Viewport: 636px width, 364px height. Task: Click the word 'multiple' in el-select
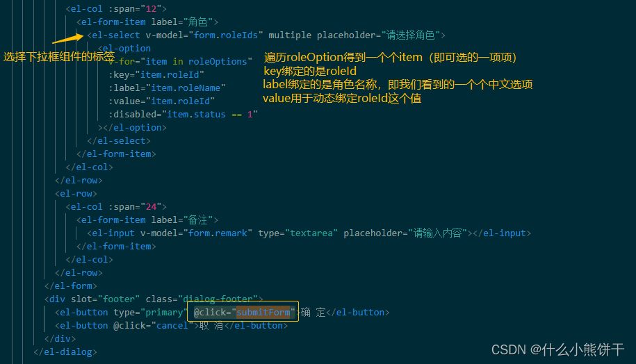[290, 35]
